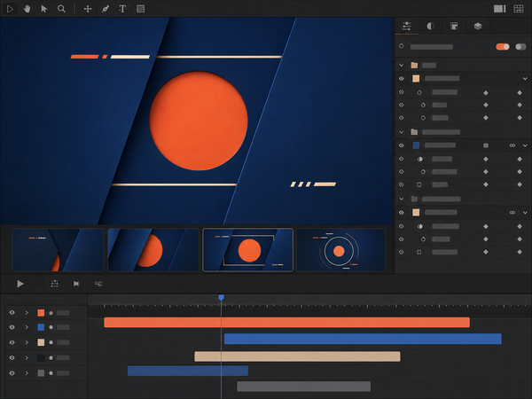Image resolution: width=532 pixels, height=399 pixels.
Task: Click the boxed play preview icon in top toolbar
Action: (10, 9)
